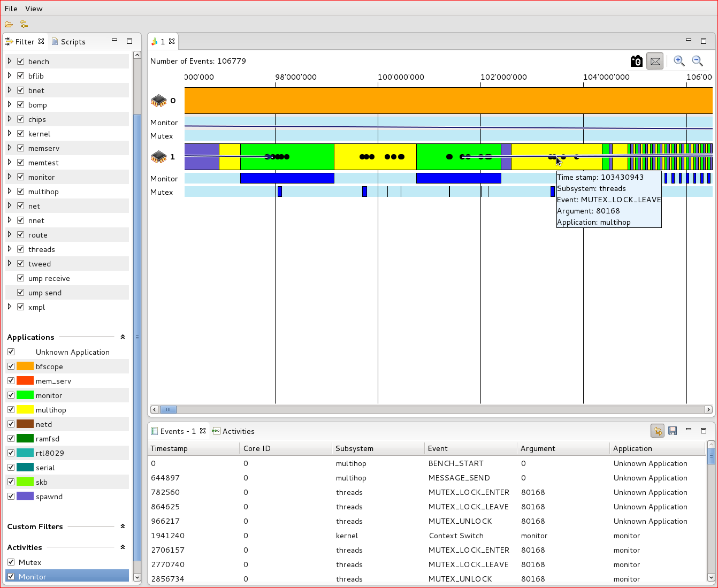
Task: Switch to the Activities tab
Action: pos(233,431)
